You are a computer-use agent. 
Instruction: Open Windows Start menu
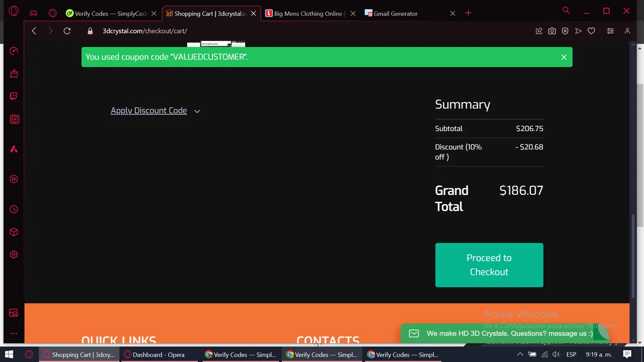coord(9,354)
